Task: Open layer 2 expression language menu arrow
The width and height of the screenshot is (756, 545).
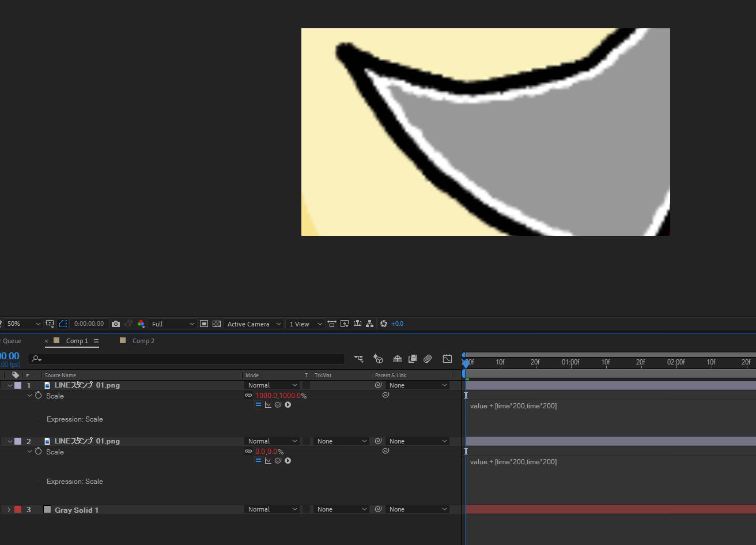Action: point(288,461)
